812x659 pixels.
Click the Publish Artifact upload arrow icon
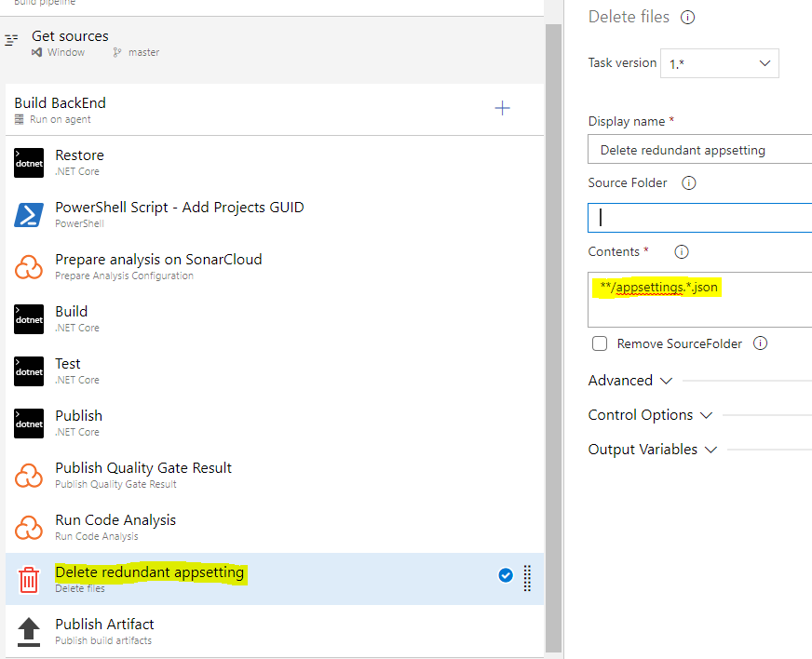tap(29, 632)
